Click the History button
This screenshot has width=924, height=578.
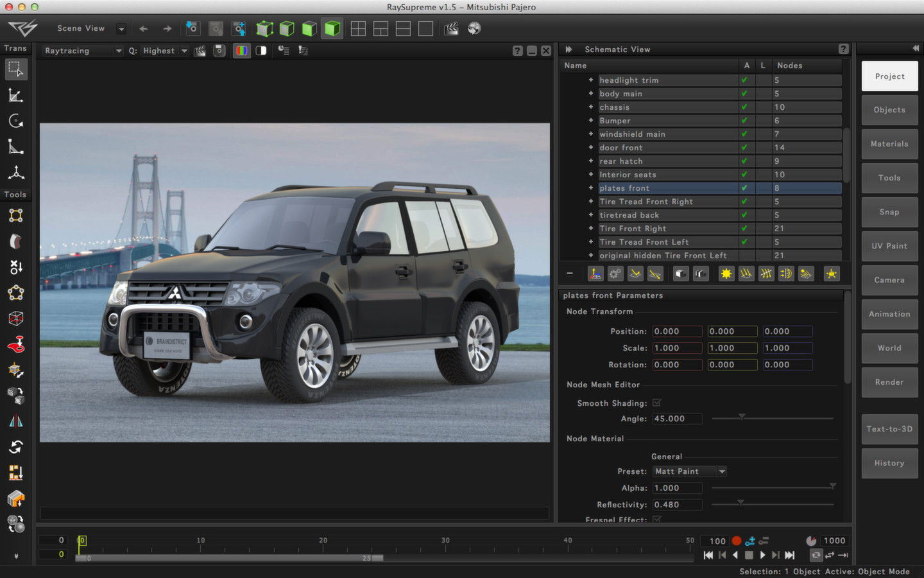point(889,463)
